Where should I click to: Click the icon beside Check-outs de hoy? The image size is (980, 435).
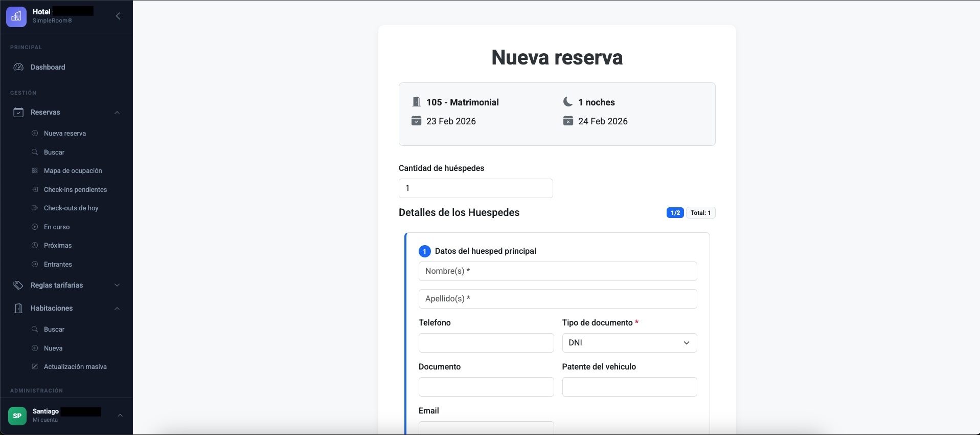35,208
